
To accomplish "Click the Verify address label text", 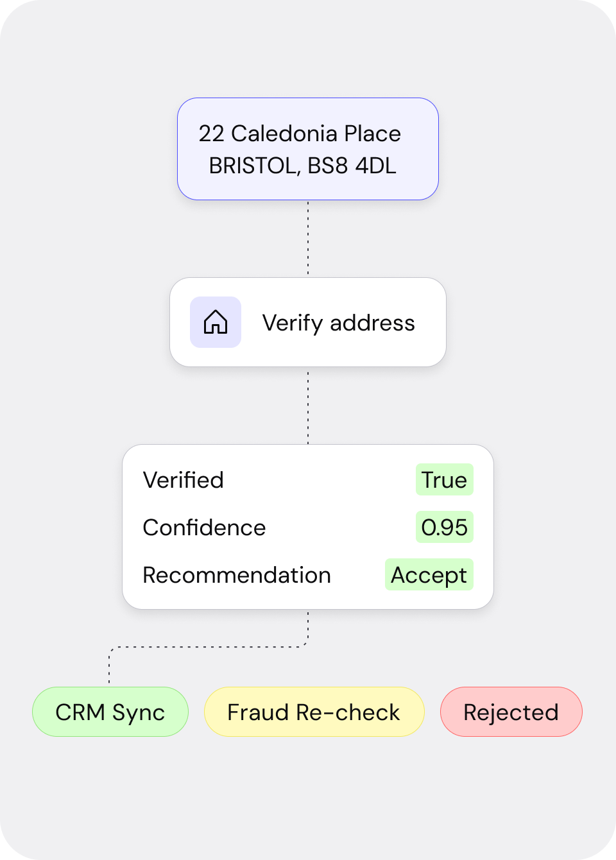I will coord(339,323).
